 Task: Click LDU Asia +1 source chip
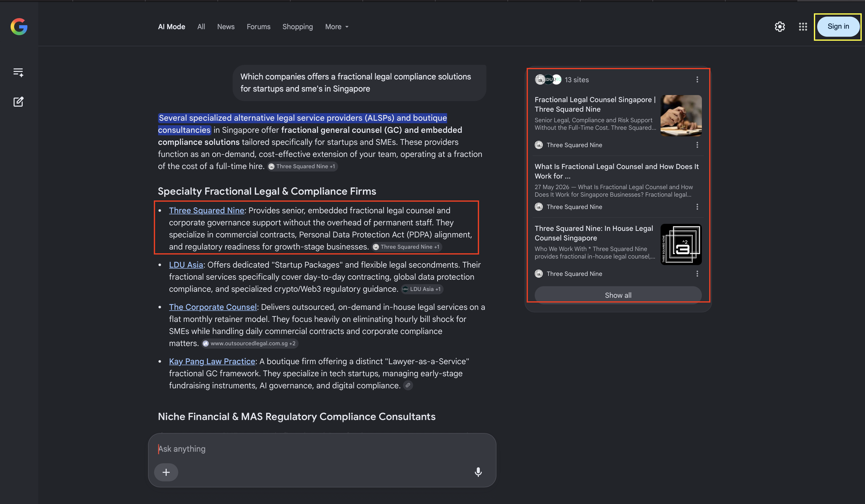point(422,289)
